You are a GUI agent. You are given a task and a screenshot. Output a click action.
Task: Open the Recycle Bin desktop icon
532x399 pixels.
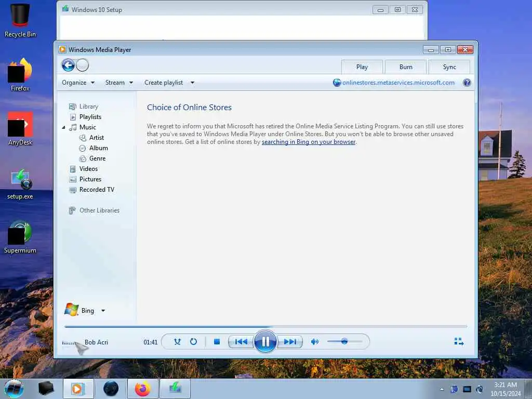(x=20, y=20)
